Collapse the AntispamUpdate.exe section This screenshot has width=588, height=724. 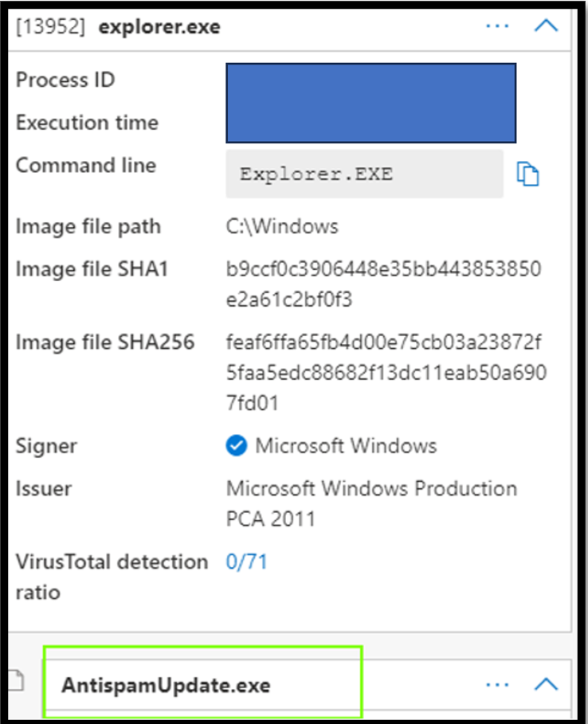pos(546,683)
